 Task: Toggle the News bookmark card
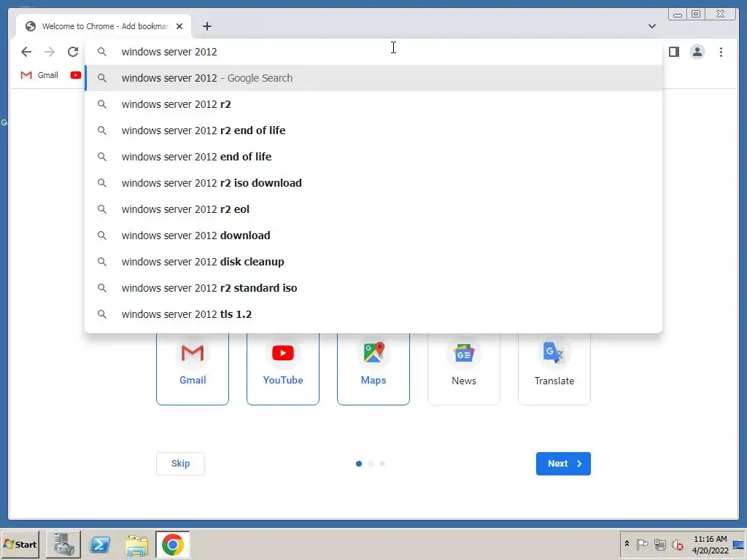pyautogui.click(x=464, y=368)
